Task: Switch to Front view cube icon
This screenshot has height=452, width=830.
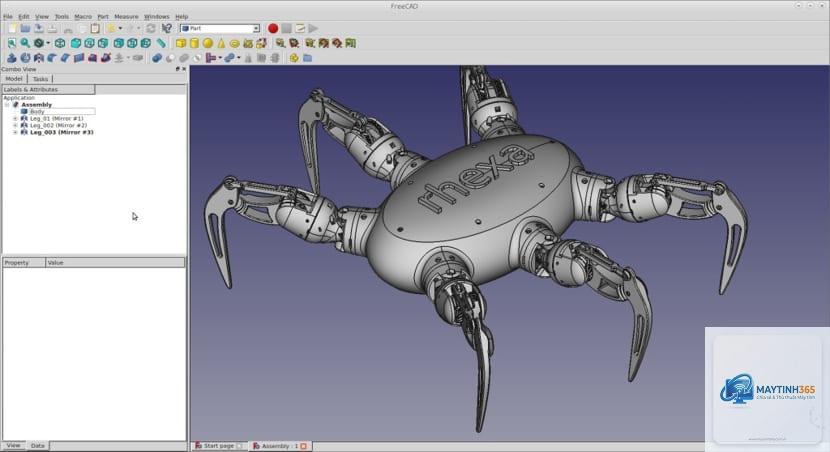Action: [76, 43]
